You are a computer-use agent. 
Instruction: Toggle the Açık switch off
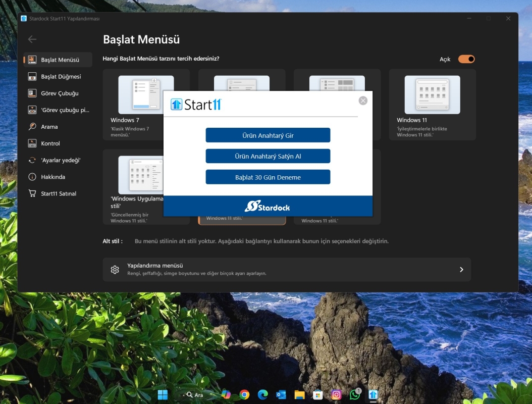[x=466, y=59]
